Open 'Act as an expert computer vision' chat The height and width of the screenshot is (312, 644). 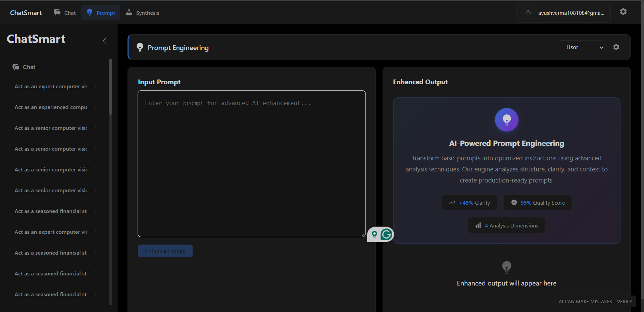click(50, 86)
